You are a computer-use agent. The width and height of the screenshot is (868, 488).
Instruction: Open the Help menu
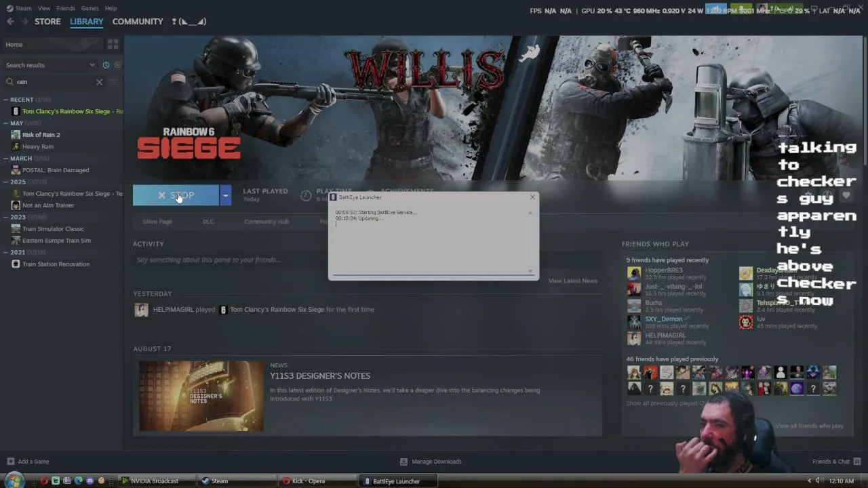tap(111, 8)
